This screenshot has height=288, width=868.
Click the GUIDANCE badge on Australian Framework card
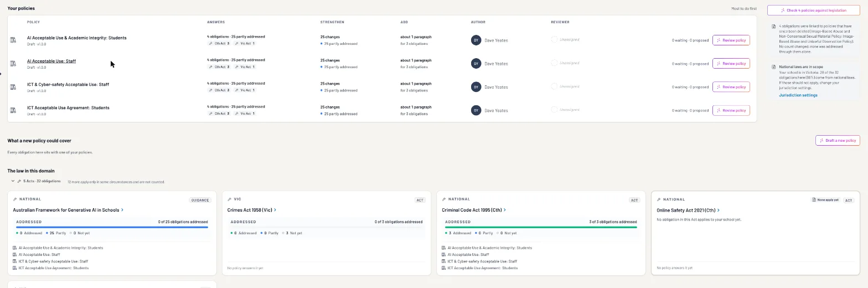[200, 200]
